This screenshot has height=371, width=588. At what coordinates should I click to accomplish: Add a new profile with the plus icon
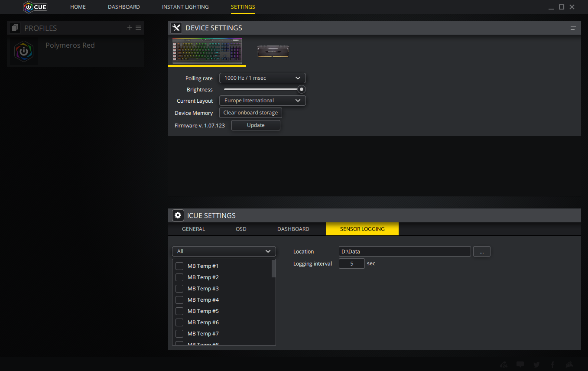click(130, 28)
